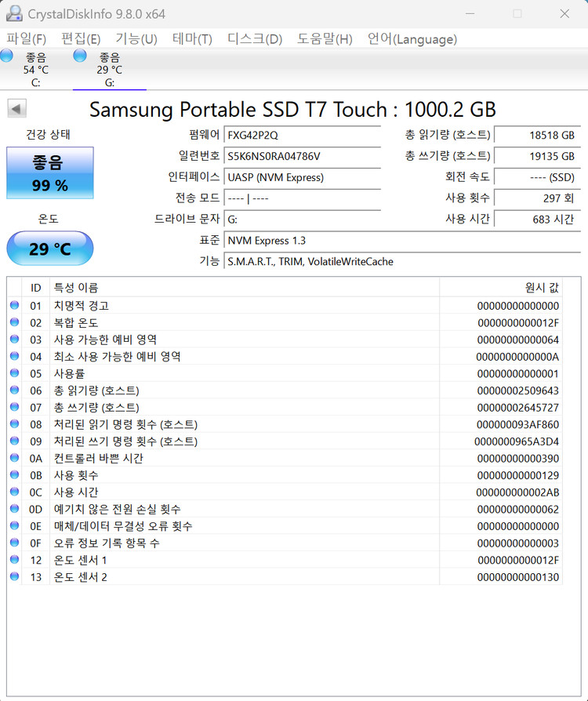The width and height of the screenshot is (588, 701).
Task: Click status orb of row 04 최소 사용 가능한 예비 영역
Action: point(14,356)
